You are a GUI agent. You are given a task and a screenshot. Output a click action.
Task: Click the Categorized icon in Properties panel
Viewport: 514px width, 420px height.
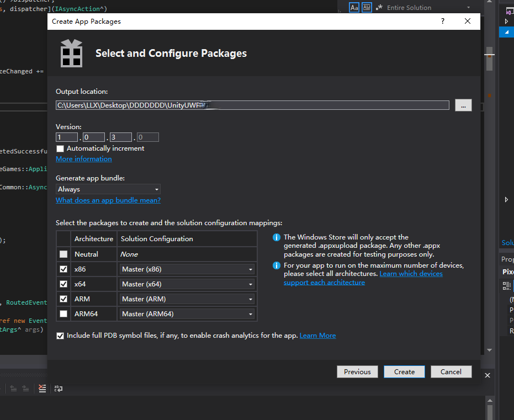pyautogui.click(x=506, y=285)
